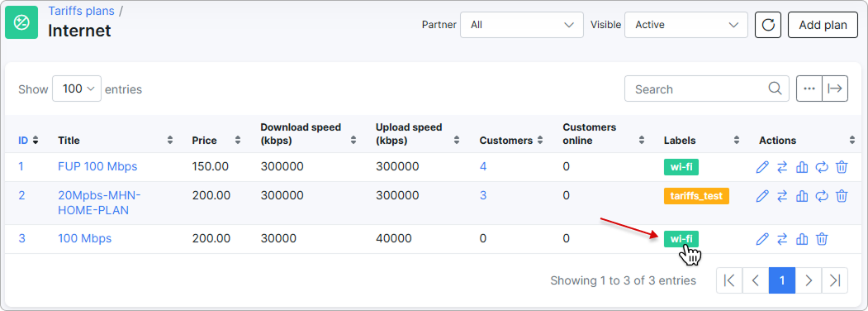Click the green tariff plans logo icon
The height and width of the screenshot is (311, 868).
21,22
